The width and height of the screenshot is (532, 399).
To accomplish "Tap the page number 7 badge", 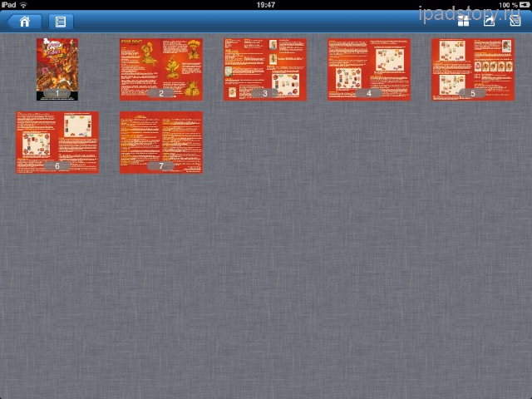I will pos(161,166).
